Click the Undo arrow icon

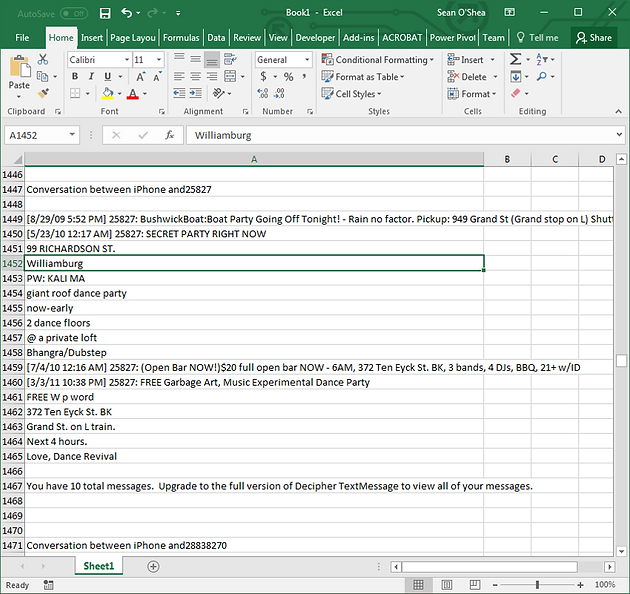127,13
